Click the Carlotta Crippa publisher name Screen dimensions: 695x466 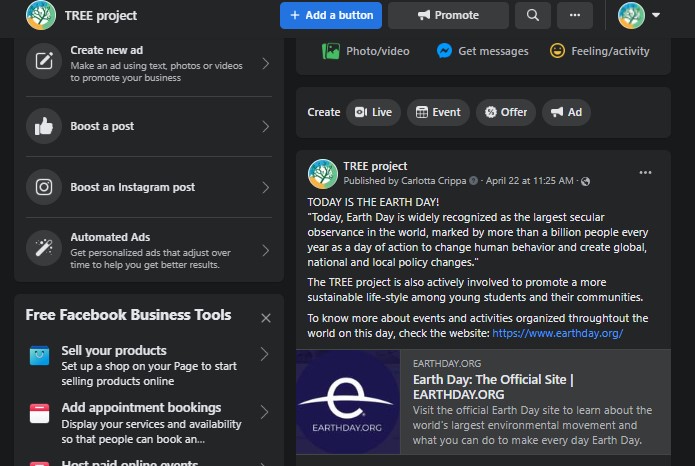coord(433,181)
